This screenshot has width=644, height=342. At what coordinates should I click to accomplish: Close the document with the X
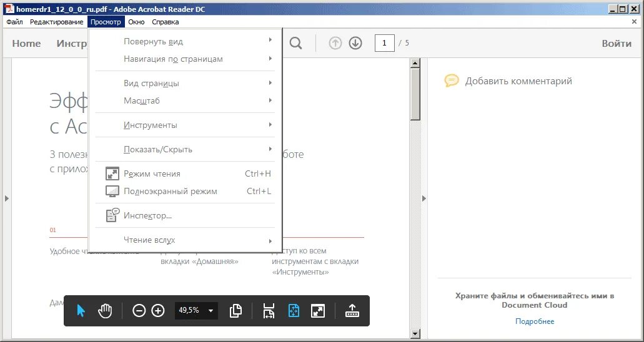(634, 22)
